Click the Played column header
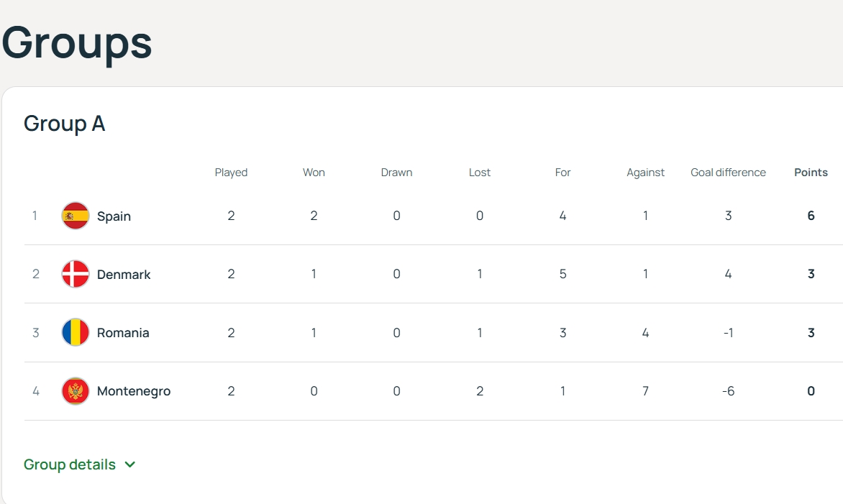This screenshot has width=843, height=504. [x=231, y=173]
